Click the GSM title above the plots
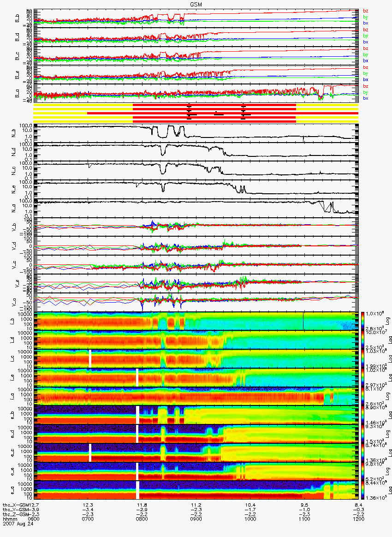Screen dimensions: 392x537 click(196, 4)
